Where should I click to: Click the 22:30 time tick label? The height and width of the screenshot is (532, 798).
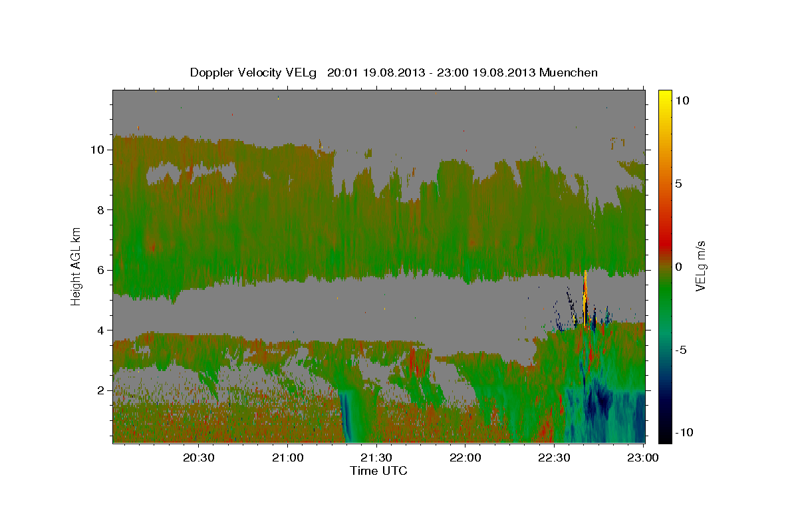554,458
